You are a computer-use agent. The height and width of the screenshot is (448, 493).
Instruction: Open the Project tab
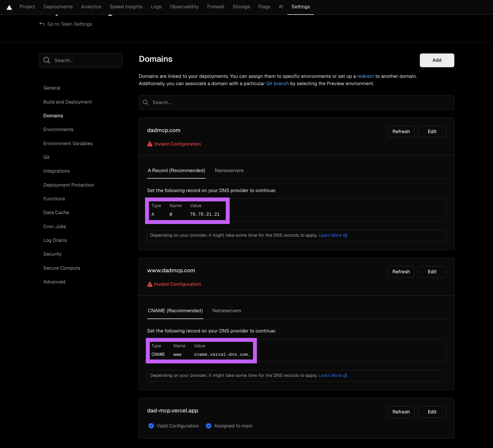(27, 7)
